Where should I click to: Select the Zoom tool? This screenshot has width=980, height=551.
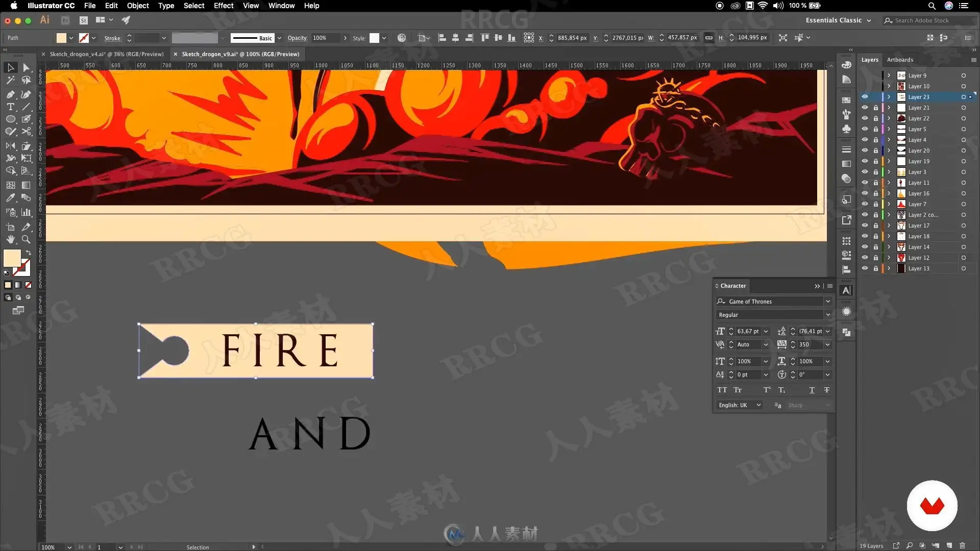(x=26, y=239)
